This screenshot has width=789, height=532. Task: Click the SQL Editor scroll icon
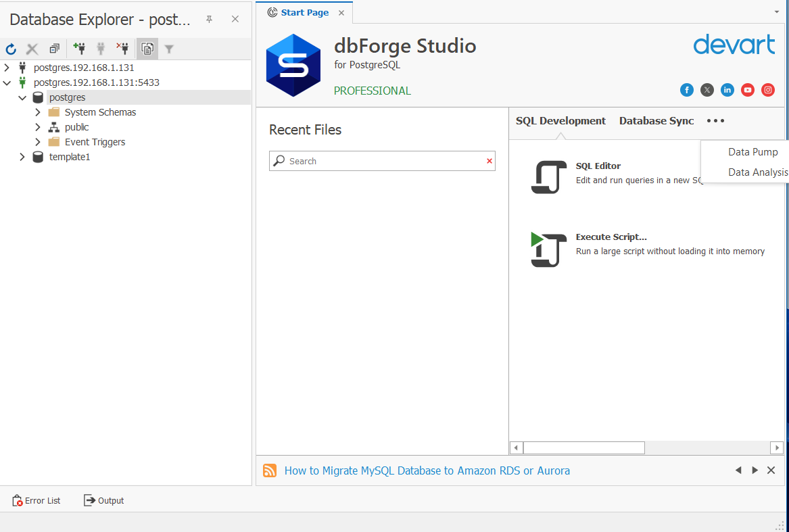pyautogui.click(x=548, y=177)
